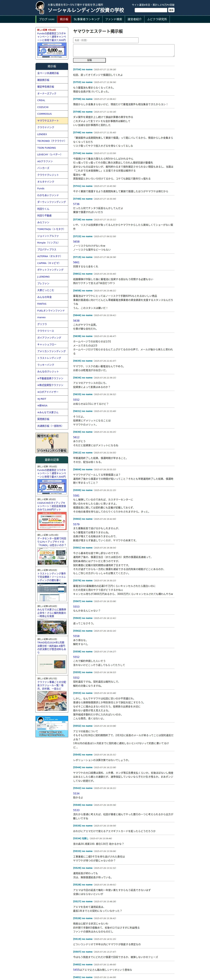Follow the 5661 reply reference in post 5715
Image resolution: width=210 pixels, height=980 pixels.
coord(76,262)
